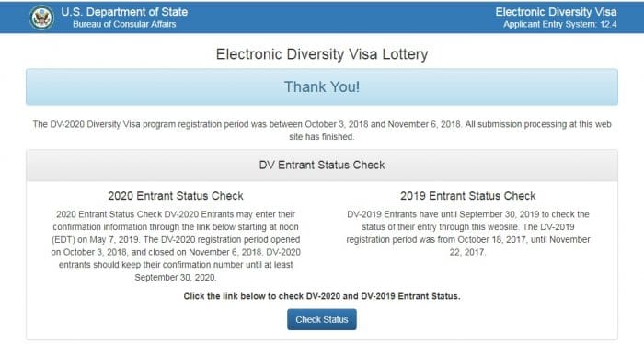The width and height of the screenshot is (644, 344).
Task: Click the line ending 'until November' in DV-2019 text
Action: point(468,240)
